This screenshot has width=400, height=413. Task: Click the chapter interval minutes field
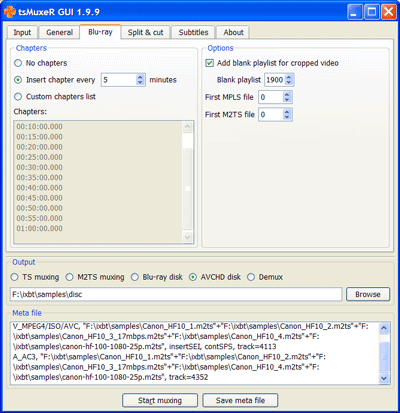(119, 80)
